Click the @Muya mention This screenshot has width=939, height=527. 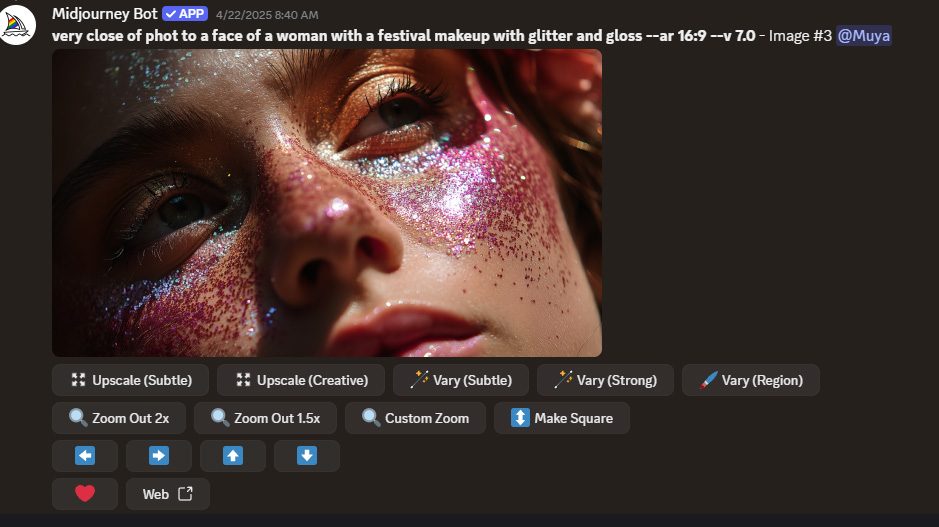click(864, 36)
